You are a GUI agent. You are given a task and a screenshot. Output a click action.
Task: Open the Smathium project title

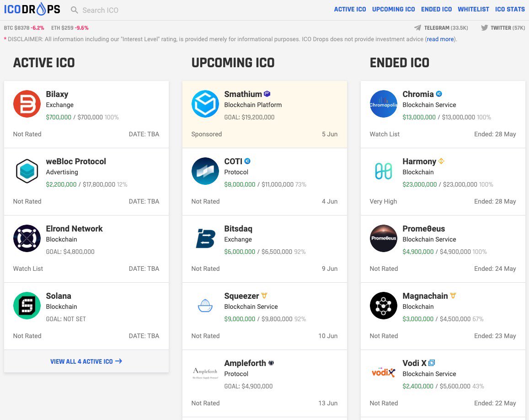click(243, 94)
